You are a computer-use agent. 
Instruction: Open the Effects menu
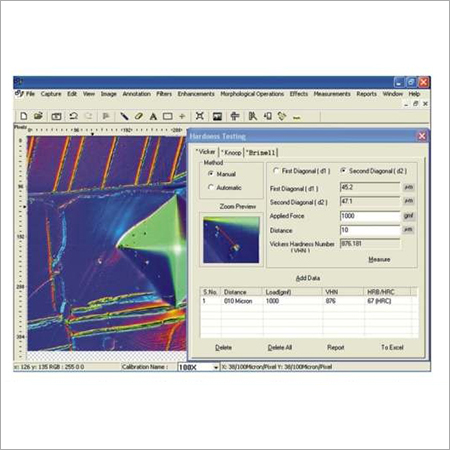299,94
